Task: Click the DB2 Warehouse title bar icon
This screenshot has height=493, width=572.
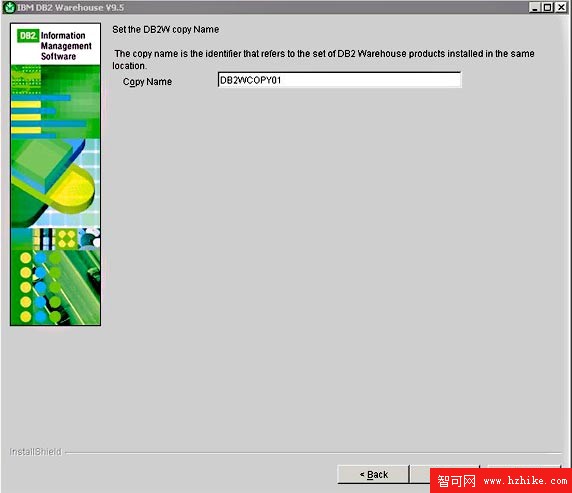Action: click(x=9, y=7)
